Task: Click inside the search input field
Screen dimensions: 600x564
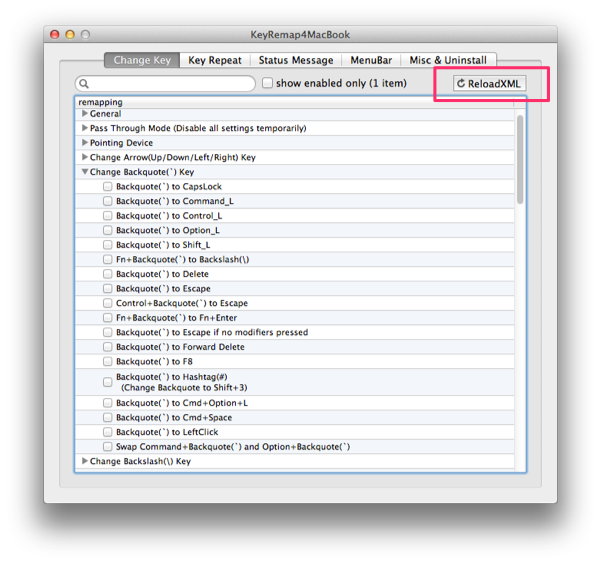Action: [165, 83]
